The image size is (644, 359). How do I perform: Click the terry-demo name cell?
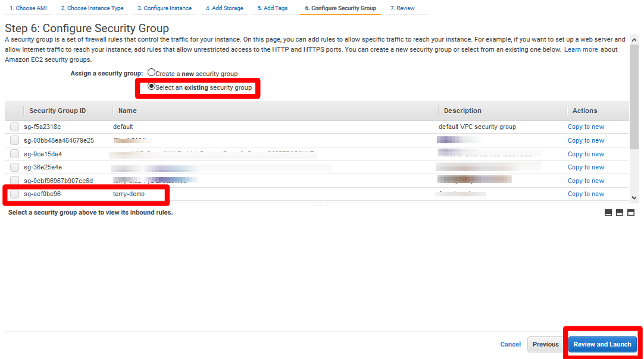pos(129,194)
